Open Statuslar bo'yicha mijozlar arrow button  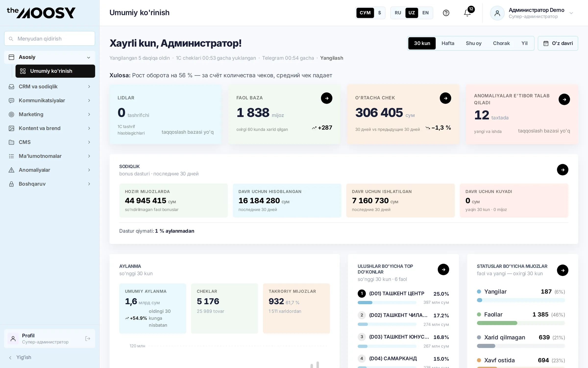point(563,270)
